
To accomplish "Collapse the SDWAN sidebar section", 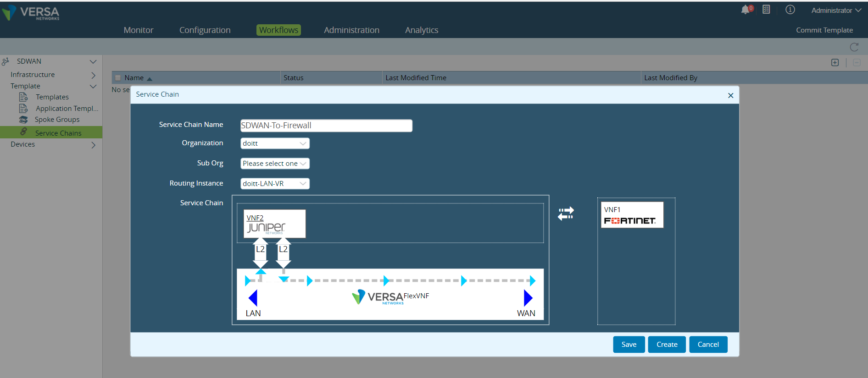I will [93, 61].
